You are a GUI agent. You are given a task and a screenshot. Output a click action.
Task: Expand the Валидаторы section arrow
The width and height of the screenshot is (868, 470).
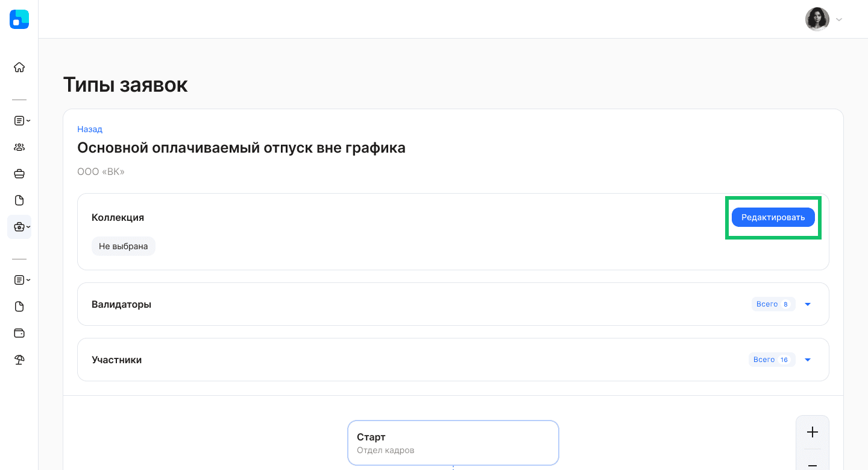click(808, 304)
